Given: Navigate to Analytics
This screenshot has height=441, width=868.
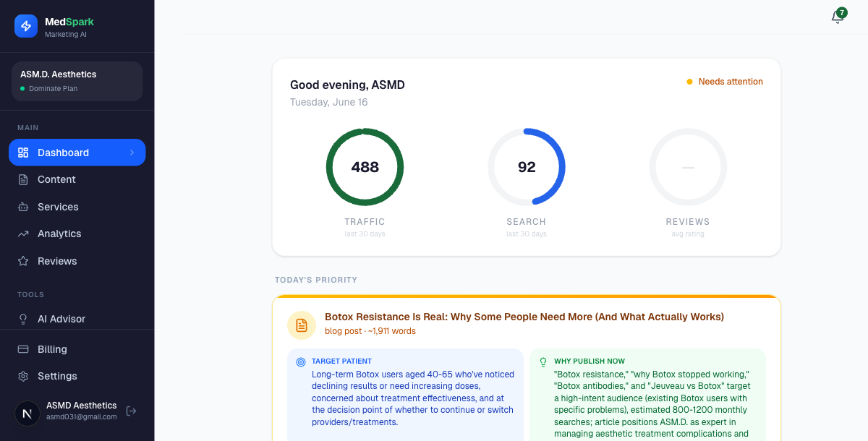Looking at the screenshot, I should point(77,234).
